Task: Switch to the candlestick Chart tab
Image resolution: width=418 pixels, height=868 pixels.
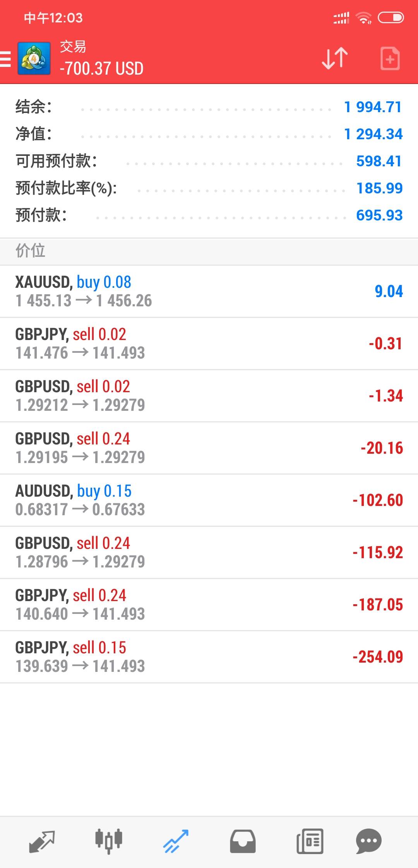Action: coord(109,841)
